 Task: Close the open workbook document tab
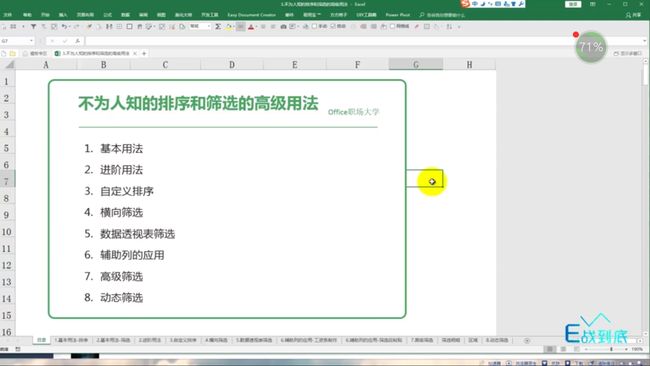[135, 53]
